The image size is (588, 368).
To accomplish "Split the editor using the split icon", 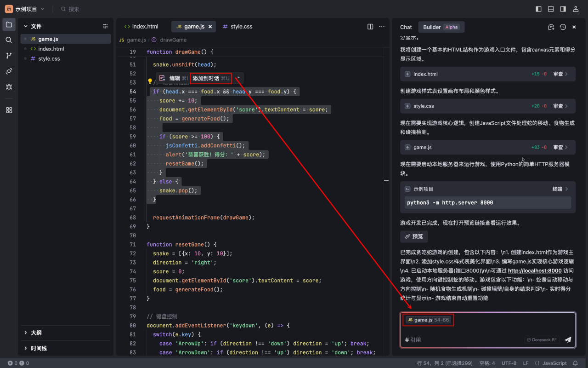I will 370,27.
